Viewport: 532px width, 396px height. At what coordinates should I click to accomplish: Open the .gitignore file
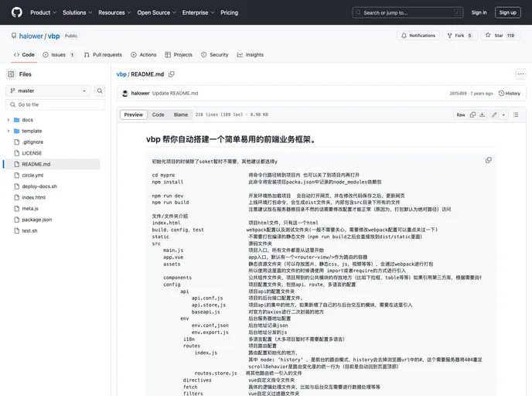(x=32, y=142)
